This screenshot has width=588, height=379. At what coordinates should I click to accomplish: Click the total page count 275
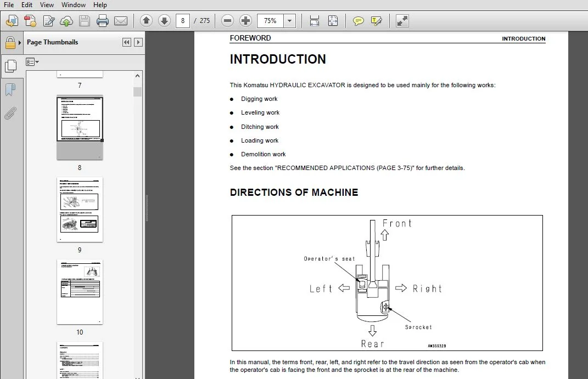205,21
